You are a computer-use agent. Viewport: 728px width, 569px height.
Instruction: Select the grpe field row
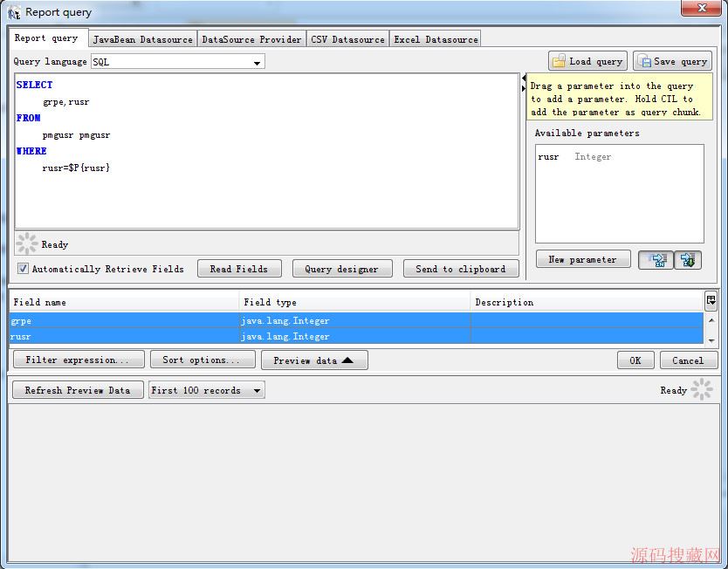tap(122, 321)
